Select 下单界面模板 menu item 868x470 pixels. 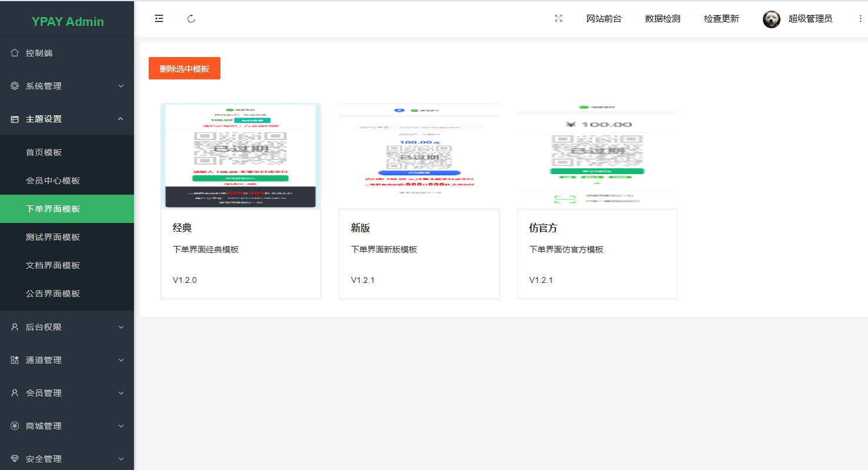67,209
